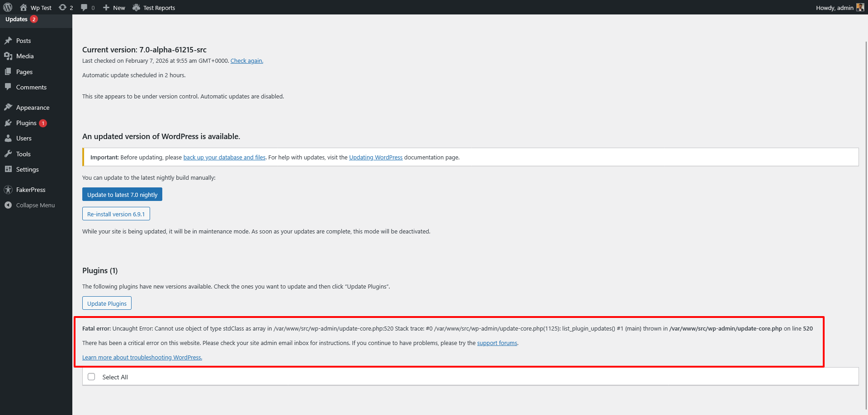Click the Test Reports toolbar icon
This screenshot has width=868, height=415.
136,7
